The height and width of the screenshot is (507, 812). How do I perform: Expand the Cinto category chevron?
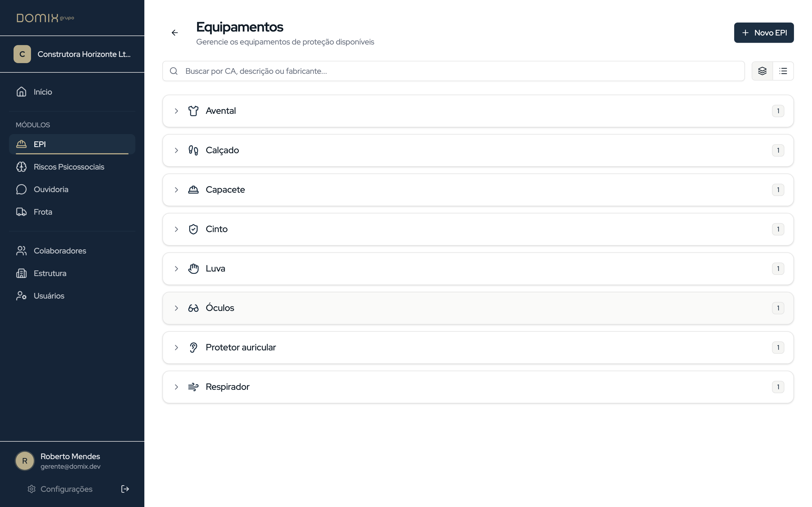tap(176, 229)
